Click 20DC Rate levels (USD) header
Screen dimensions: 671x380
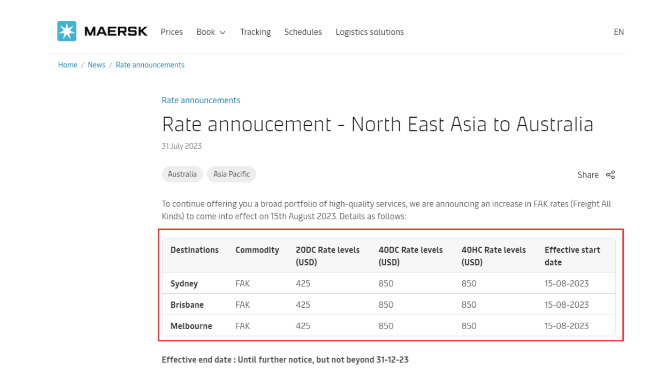point(328,256)
